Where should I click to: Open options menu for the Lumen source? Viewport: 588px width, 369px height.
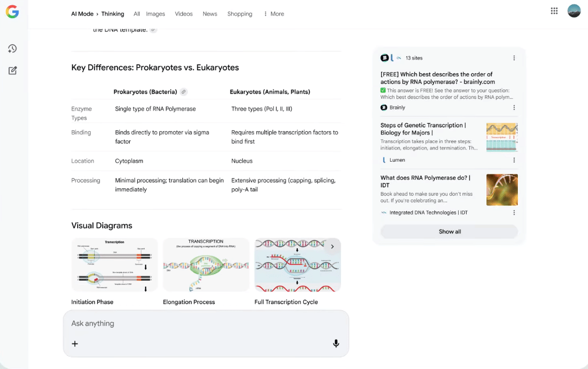[514, 160]
